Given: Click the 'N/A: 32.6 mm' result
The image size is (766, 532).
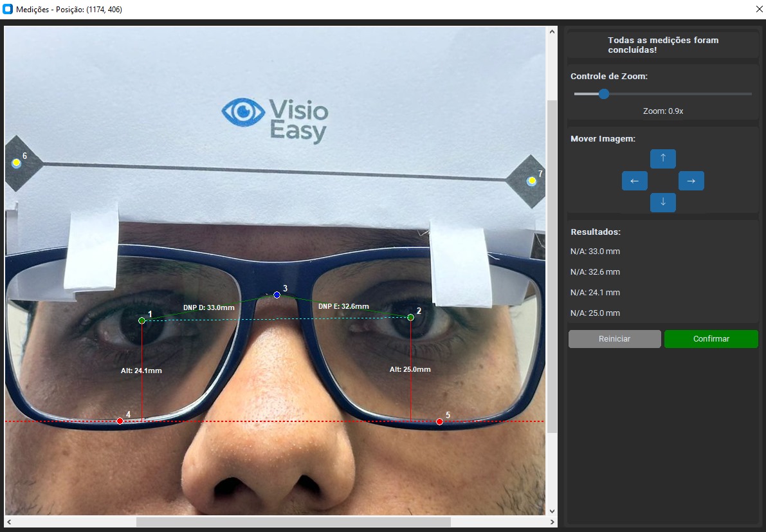Looking at the screenshot, I should 595,272.
